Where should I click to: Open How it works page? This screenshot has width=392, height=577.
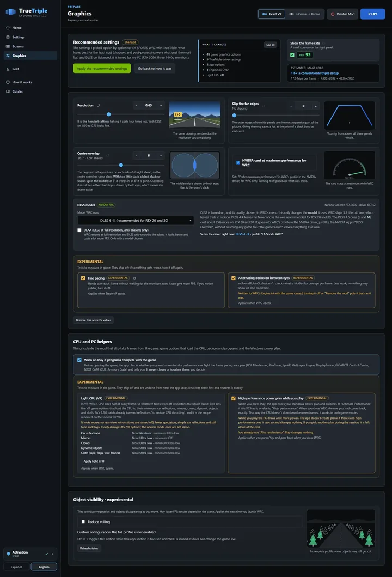[30, 82]
